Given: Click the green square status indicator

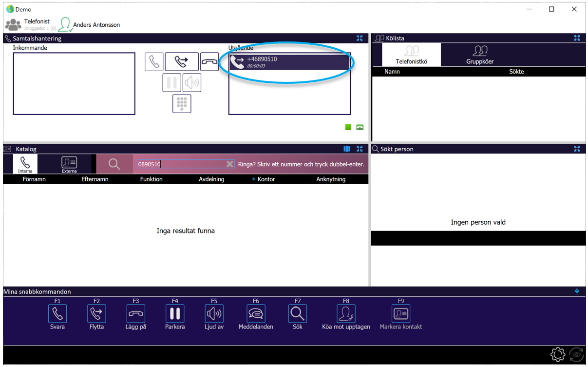Looking at the screenshot, I should (348, 127).
